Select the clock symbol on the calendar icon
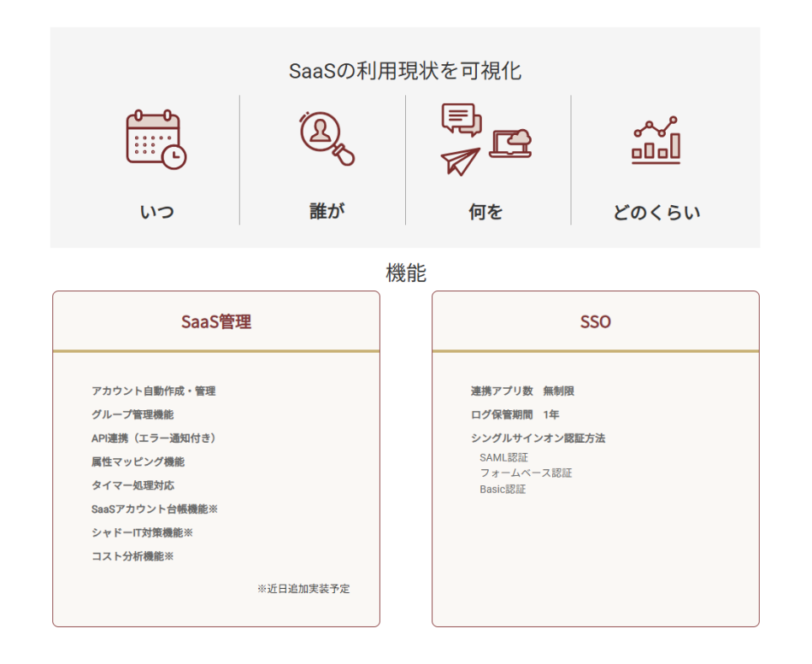Image resolution: width=812 pixels, height=664 pixels. click(174, 156)
